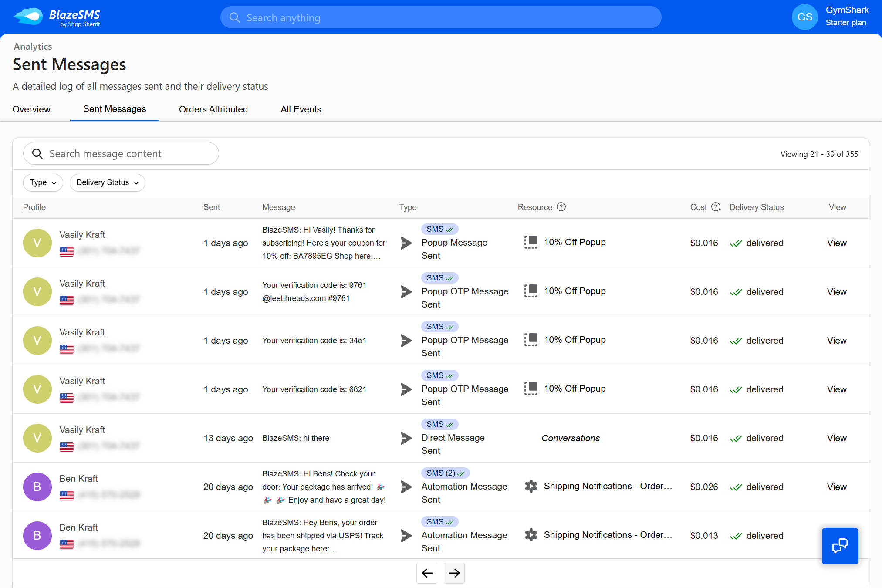View the verification code 9761 message
882x588 pixels.
point(837,292)
